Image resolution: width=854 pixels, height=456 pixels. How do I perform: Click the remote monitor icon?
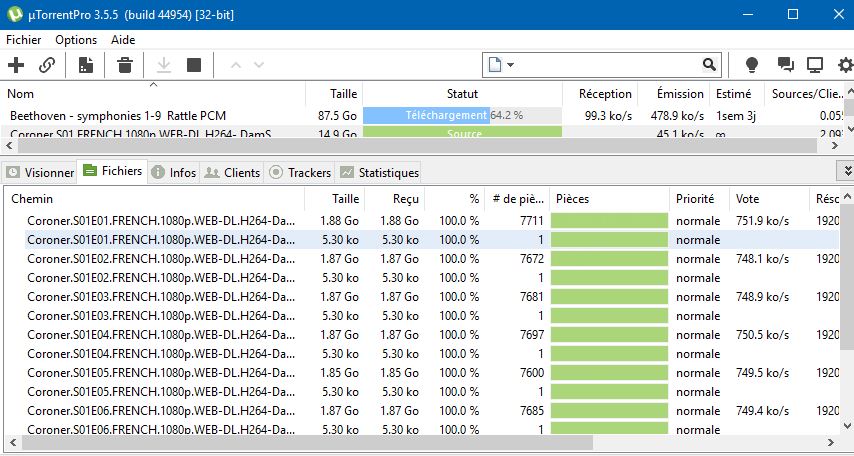click(815, 65)
